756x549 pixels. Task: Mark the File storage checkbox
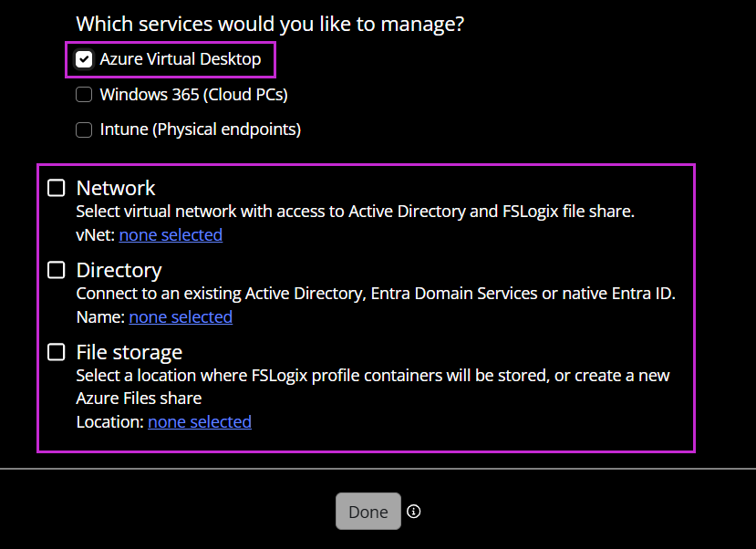tap(57, 352)
